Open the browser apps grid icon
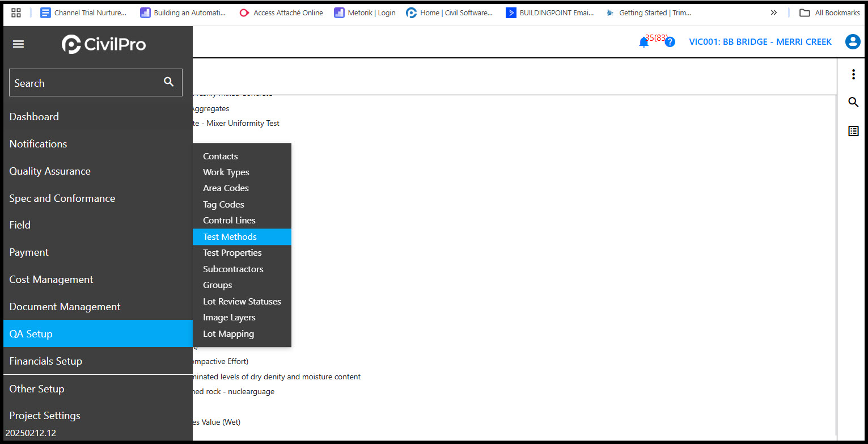Screen dimensions: 868x444 (x=16, y=12)
